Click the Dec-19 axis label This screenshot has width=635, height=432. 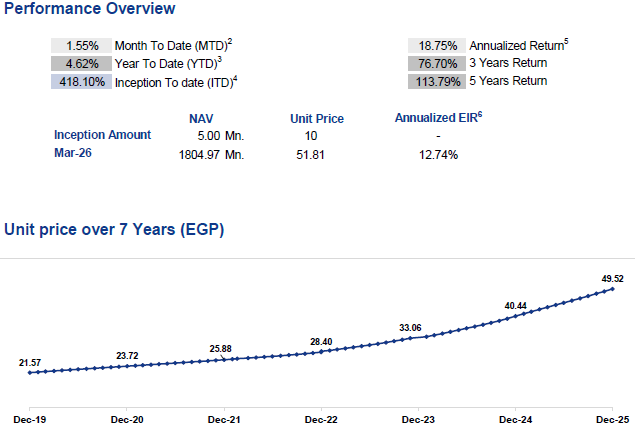click(x=30, y=419)
